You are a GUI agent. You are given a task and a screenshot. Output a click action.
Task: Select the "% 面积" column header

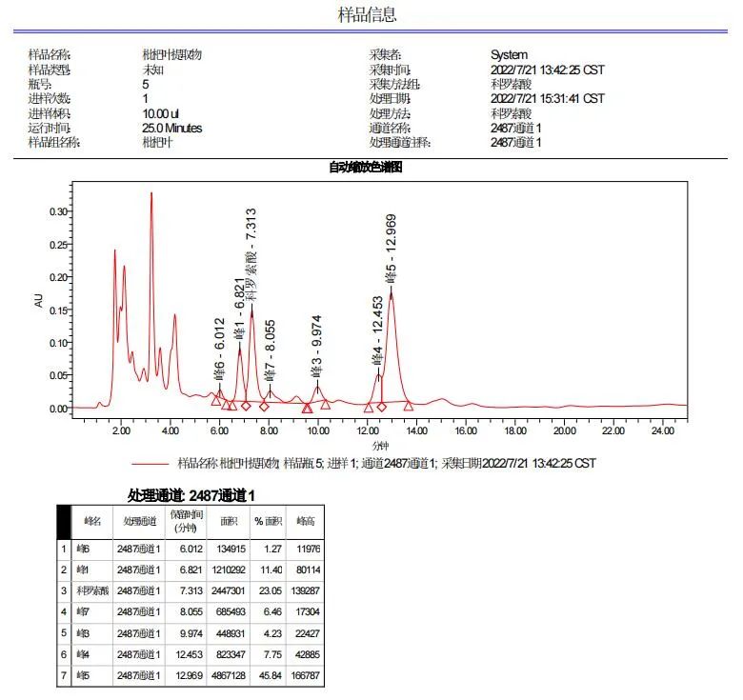(264, 521)
